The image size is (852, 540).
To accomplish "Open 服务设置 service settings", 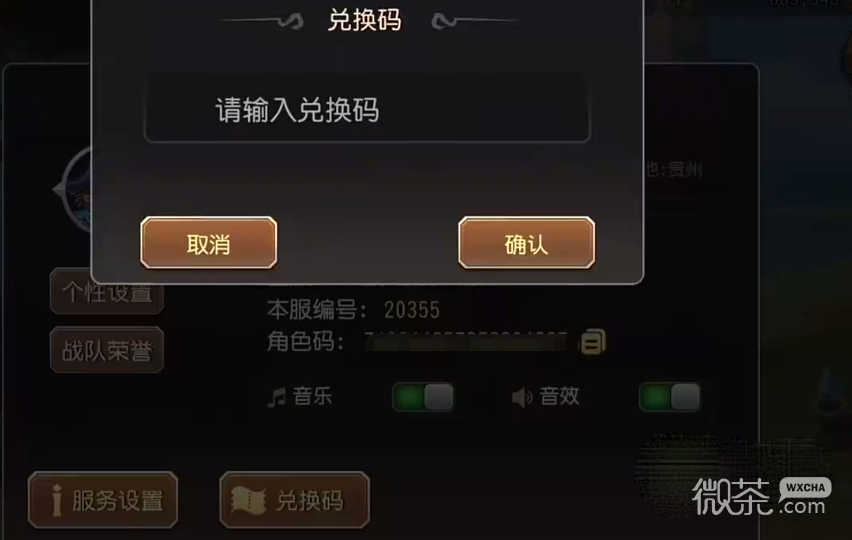I will 103,500.
